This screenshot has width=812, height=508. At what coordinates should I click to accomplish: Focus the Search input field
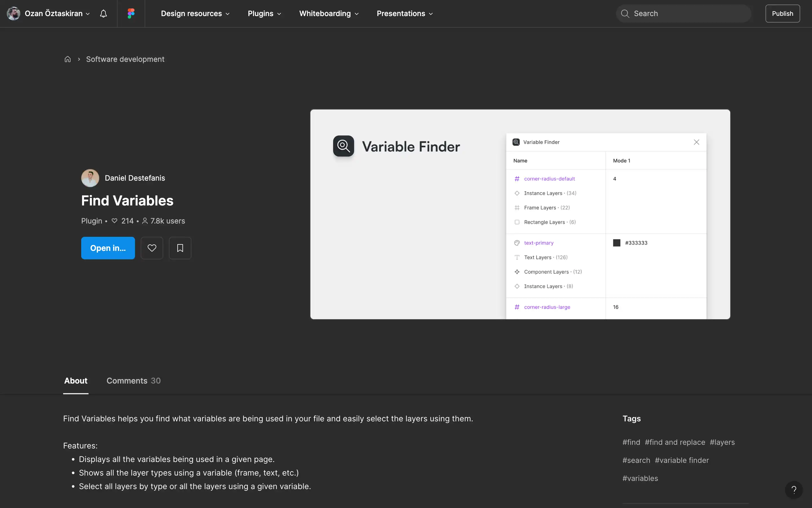click(x=683, y=14)
